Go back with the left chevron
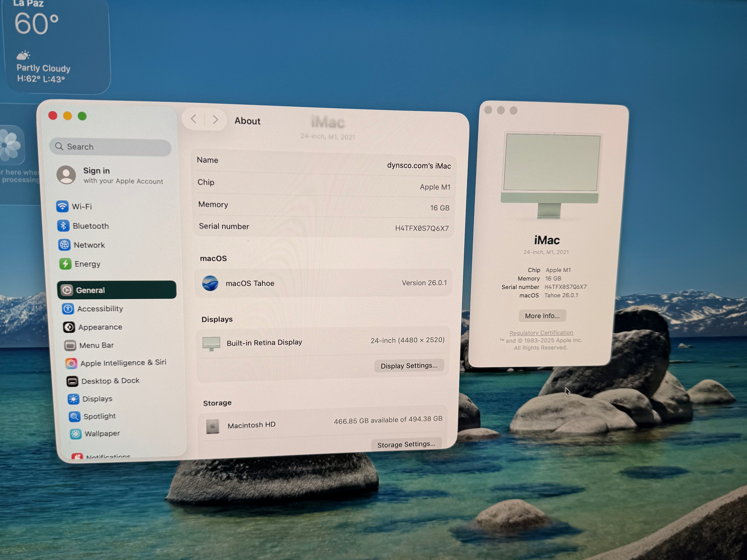747x560 pixels. pos(194,119)
